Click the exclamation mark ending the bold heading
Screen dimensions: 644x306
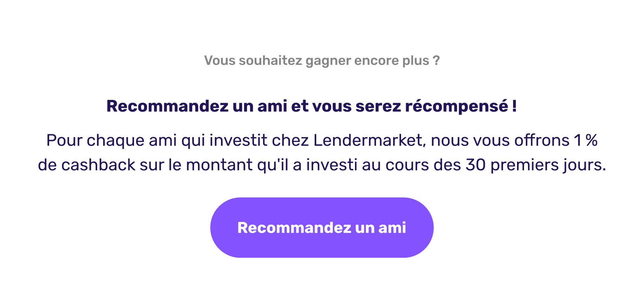pos(514,106)
